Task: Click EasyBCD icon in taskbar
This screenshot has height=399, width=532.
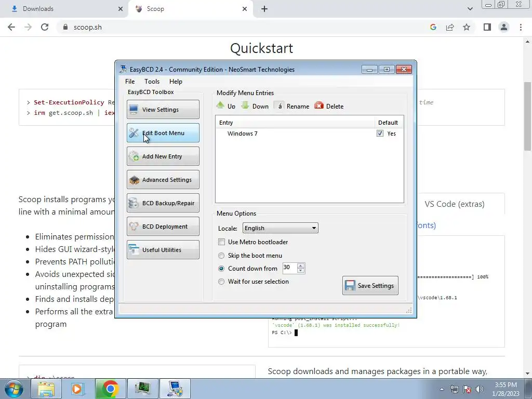Action: [175, 389]
